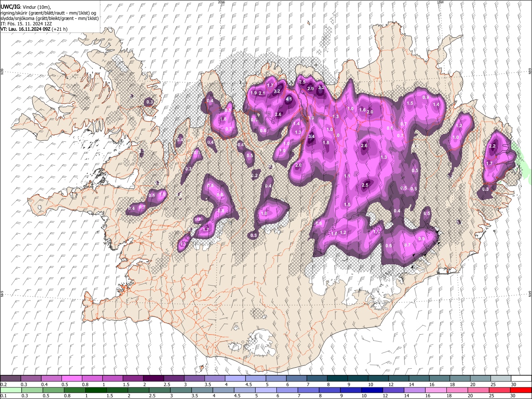Click the 1.6 snowfall value on the map
This screenshot has width=532, height=399.
(x=362, y=110)
